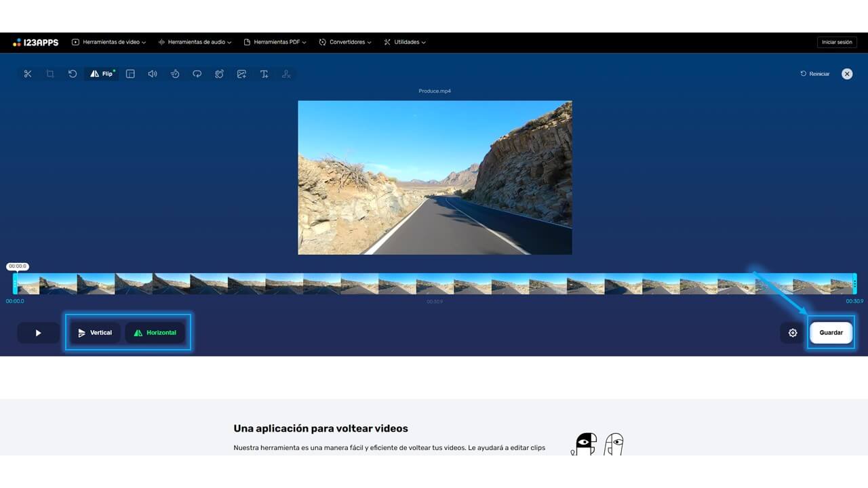Toggle the Vertical flip option
This screenshot has height=488, width=868.
[95, 333]
